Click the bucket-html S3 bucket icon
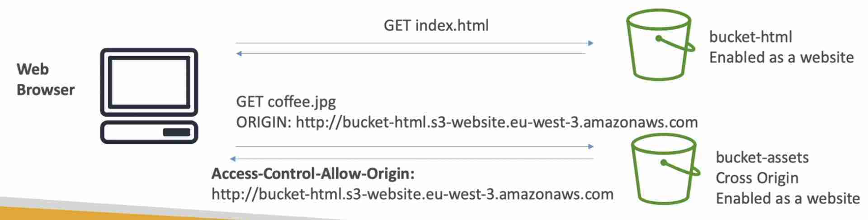The image size is (868, 220). (x=659, y=44)
